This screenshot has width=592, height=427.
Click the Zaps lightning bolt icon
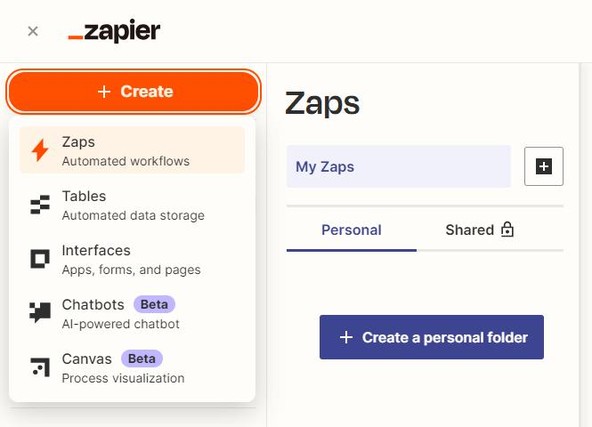(40, 150)
